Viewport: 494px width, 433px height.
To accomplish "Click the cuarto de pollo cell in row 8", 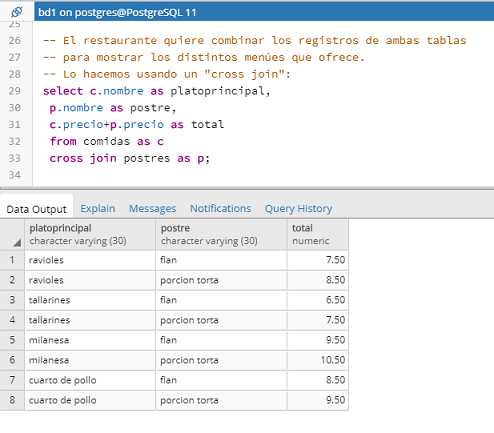I will pyautogui.click(x=90, y=400).
